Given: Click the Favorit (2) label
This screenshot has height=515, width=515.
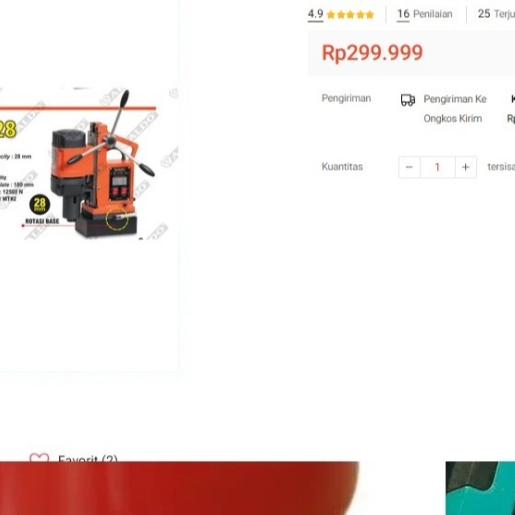Looking at the screenshot, I should point(88,457).
